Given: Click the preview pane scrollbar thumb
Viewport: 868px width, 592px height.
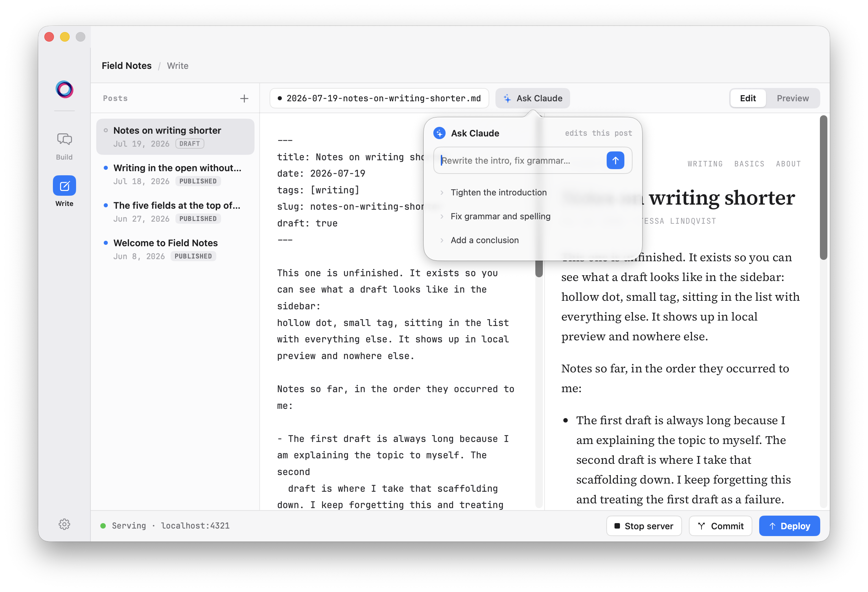Looking at the screenshot, I should point(823,187).
